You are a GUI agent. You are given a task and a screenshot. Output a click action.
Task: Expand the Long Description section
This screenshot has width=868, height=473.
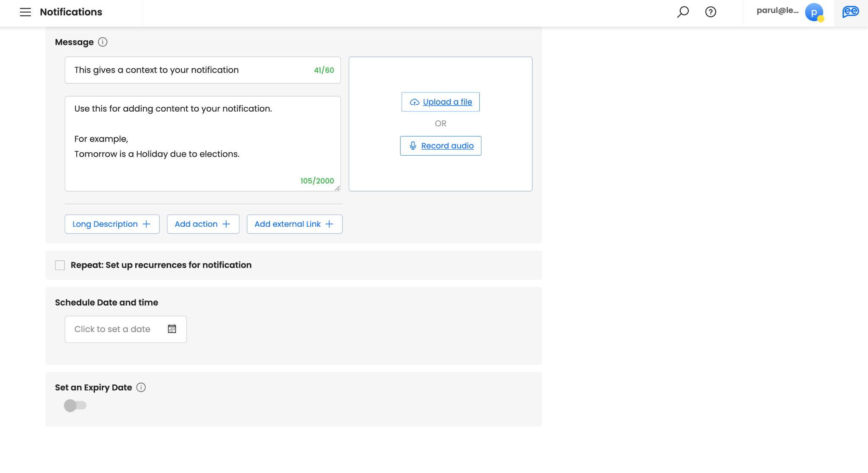112,224
